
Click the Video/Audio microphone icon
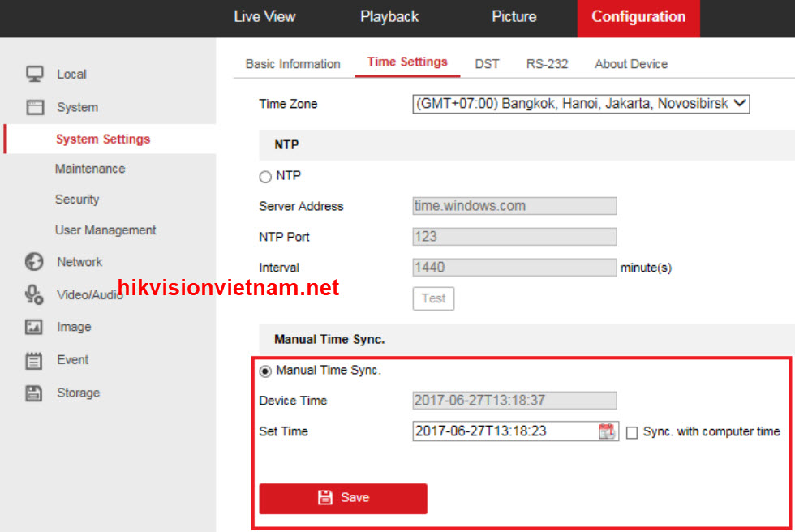(x=34, y=294)
